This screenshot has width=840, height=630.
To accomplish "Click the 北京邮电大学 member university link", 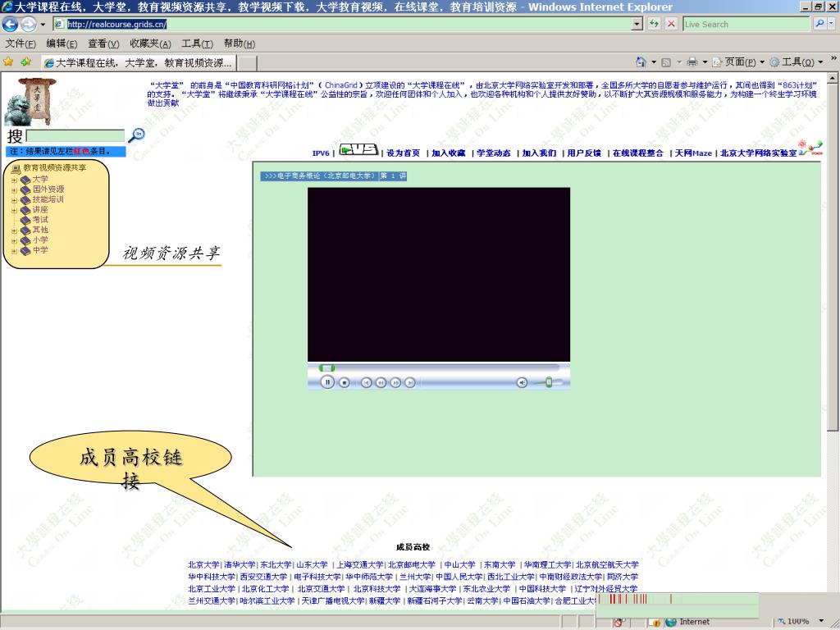I will point(412,564).
